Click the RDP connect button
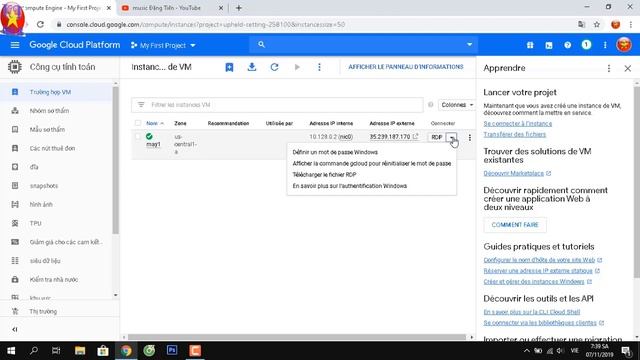This screenshot has height=360, width=640. coord(436,138)
